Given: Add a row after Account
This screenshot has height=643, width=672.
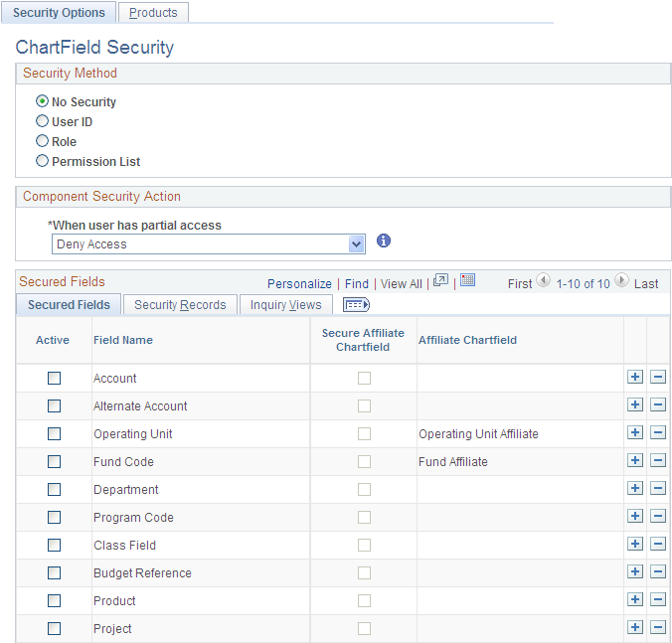Looking at the screenshot, I should tap(634, 377).
